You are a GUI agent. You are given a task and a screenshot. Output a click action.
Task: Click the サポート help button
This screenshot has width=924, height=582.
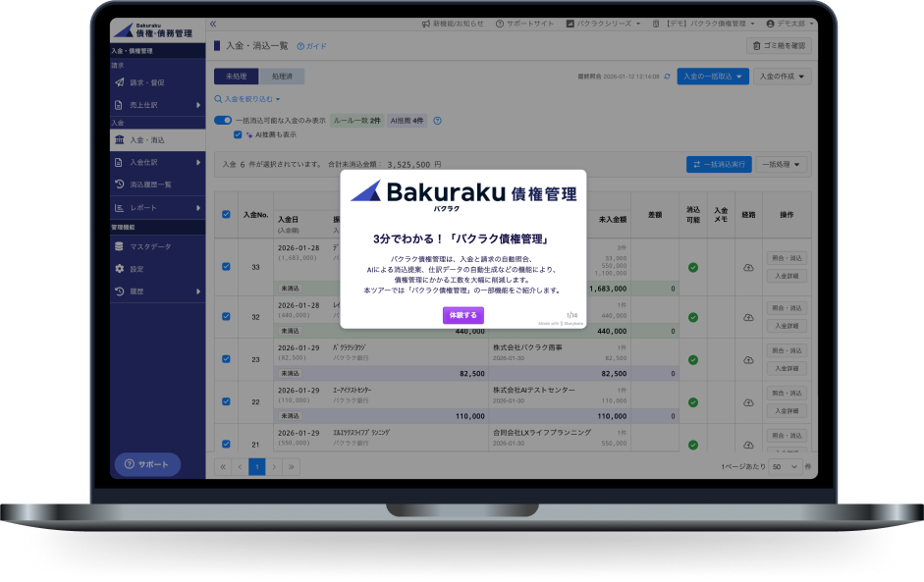pyautogui.click(x=147, y=464)
